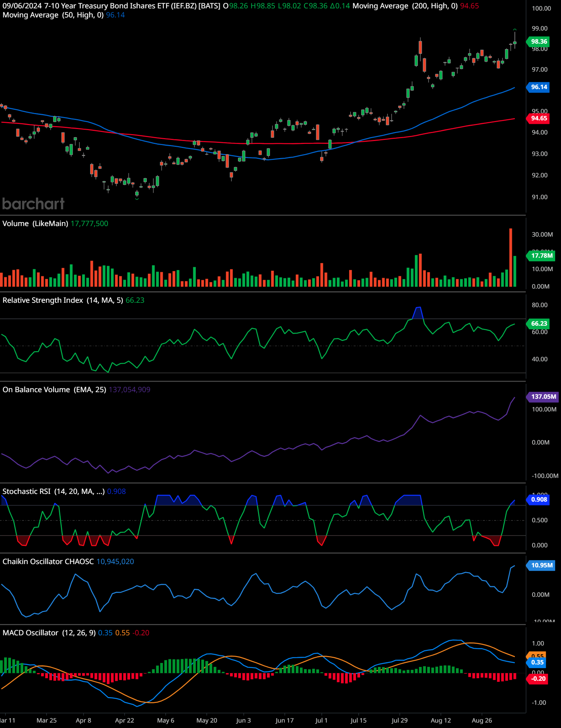Click the 'Jun 17' date label
Screen dimensions: 561x728
[284, 720]
